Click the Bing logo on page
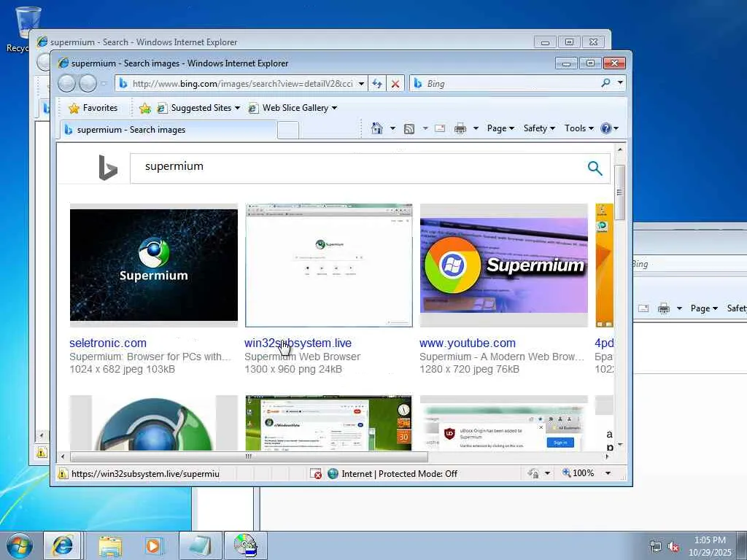Viewport: 747px width, 560px height. [108, 168]
